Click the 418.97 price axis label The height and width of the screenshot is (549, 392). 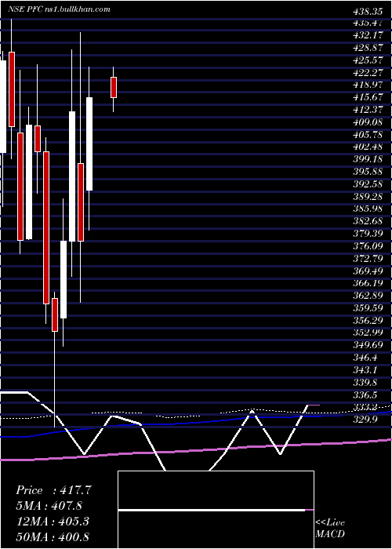pos(369,85)
